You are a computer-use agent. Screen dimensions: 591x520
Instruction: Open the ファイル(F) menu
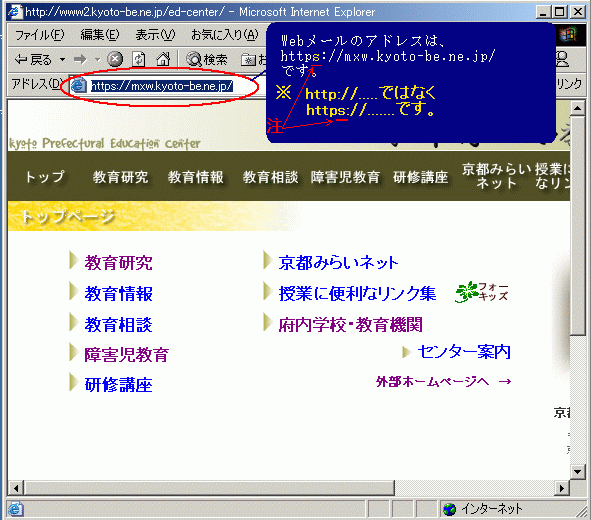pos(40,35)
